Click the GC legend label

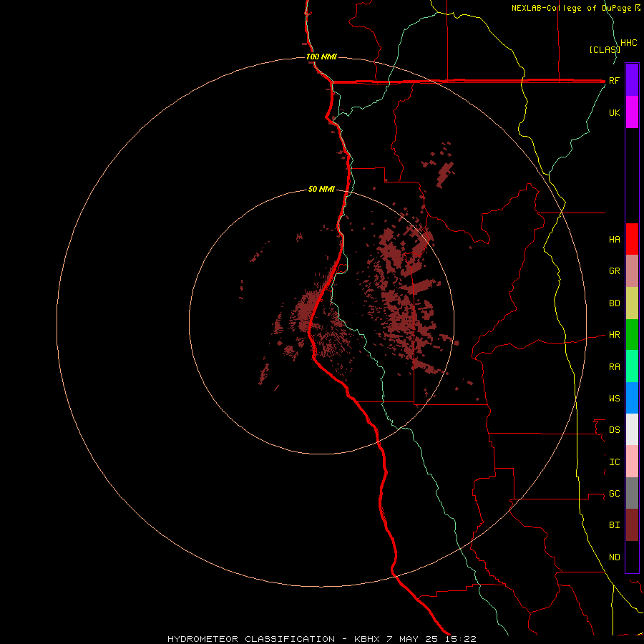614,493
